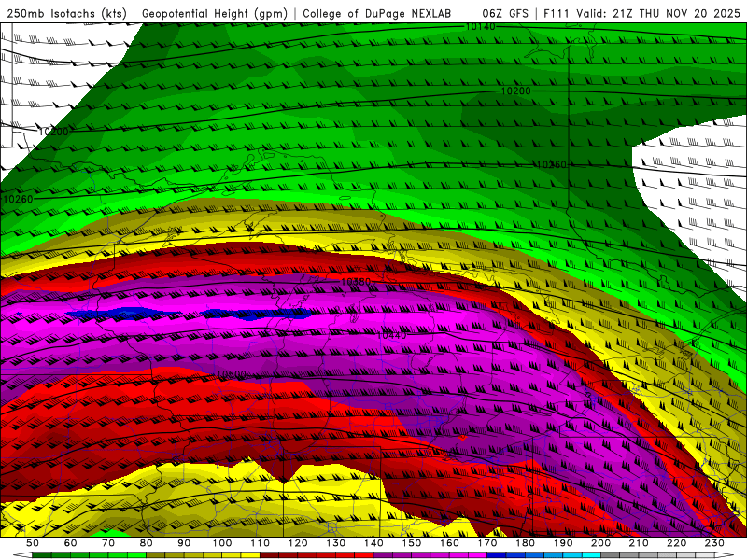Click the '250mb Isotachs (kts)' title text
This screenshot has height=560, width=747.
point(67,13)
